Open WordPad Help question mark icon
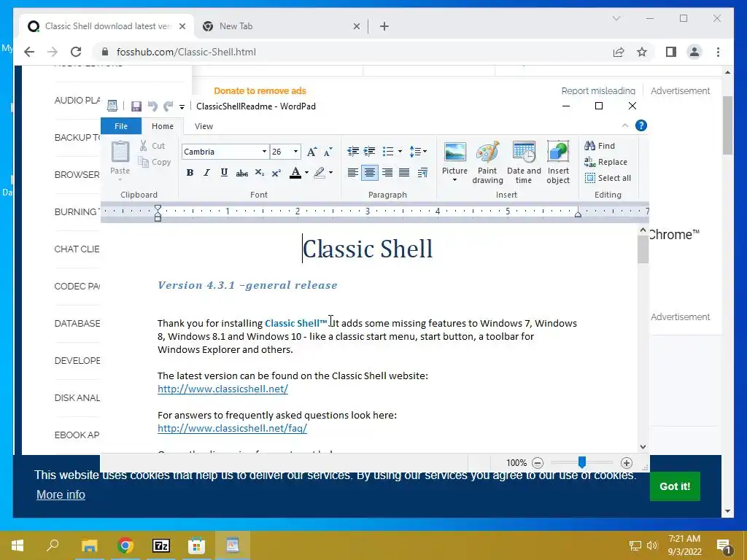The width and height of the screenshot is (747, 560). 641,125
